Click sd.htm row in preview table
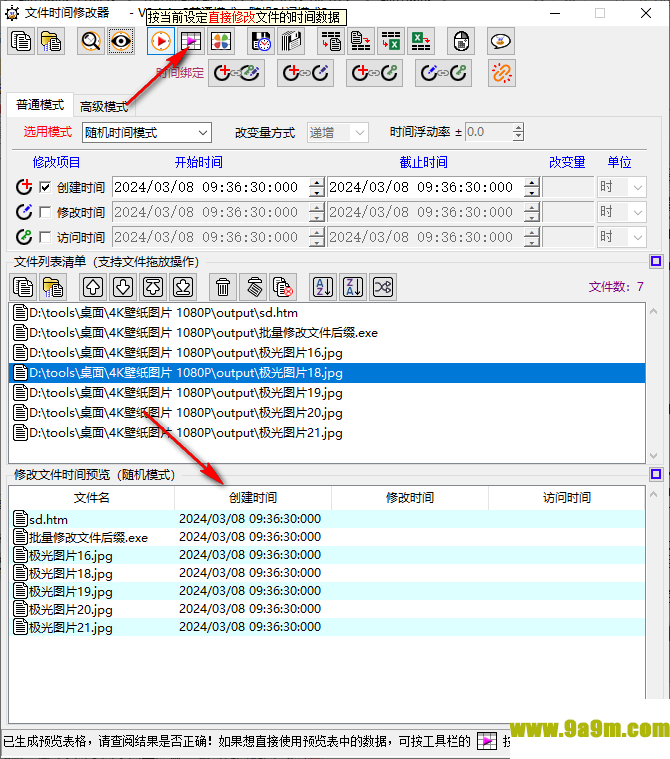The width and height of the screenshot is (670, 759). [x=327, y=519]
